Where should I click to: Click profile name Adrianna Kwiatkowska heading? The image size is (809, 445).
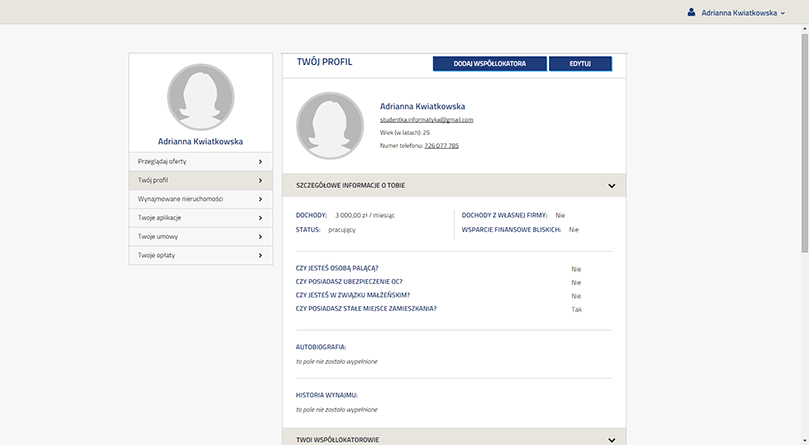click(x=422, y=106)
